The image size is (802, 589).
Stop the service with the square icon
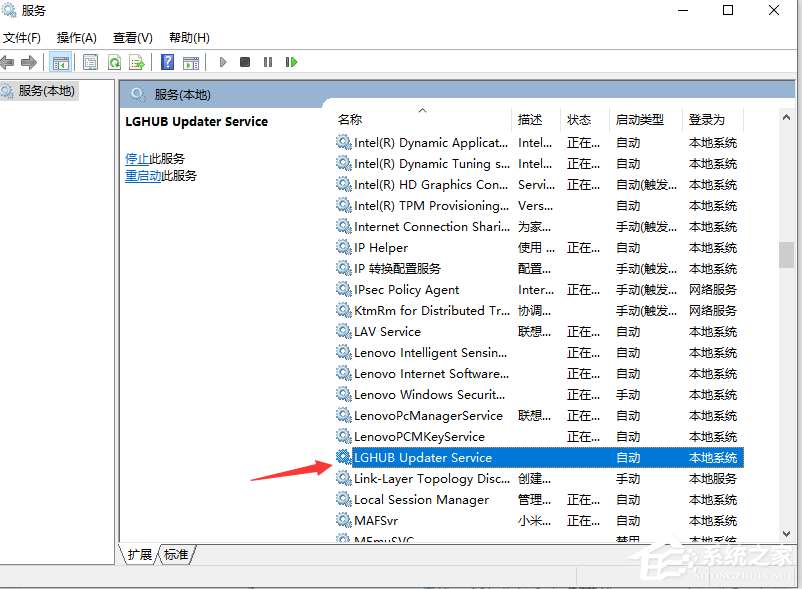pos(245,62)
